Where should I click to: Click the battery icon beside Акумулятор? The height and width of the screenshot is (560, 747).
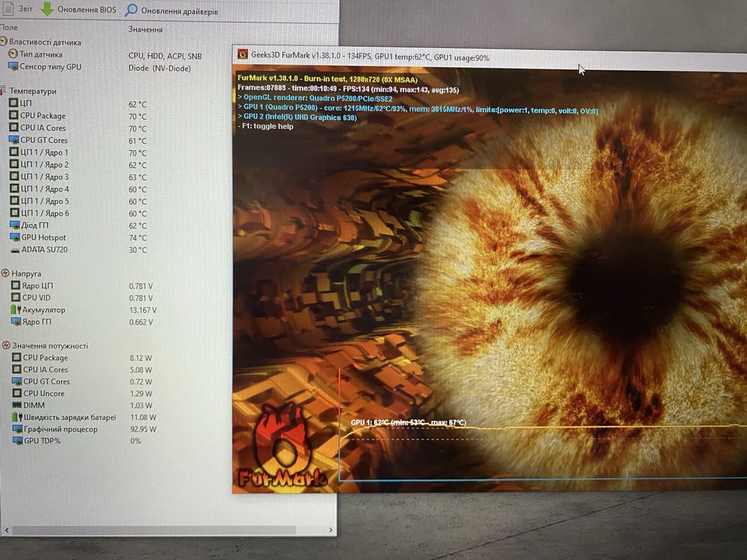tap(16, 310)
